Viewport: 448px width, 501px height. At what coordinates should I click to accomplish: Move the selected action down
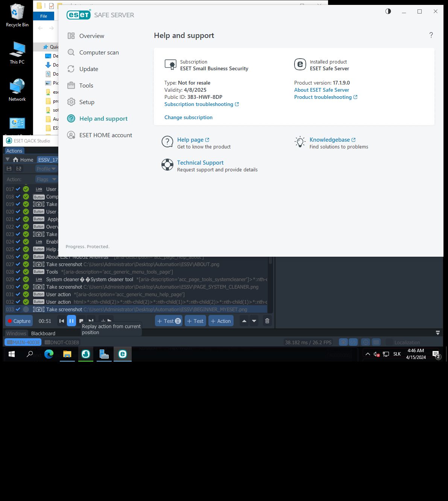click(254, 321)
